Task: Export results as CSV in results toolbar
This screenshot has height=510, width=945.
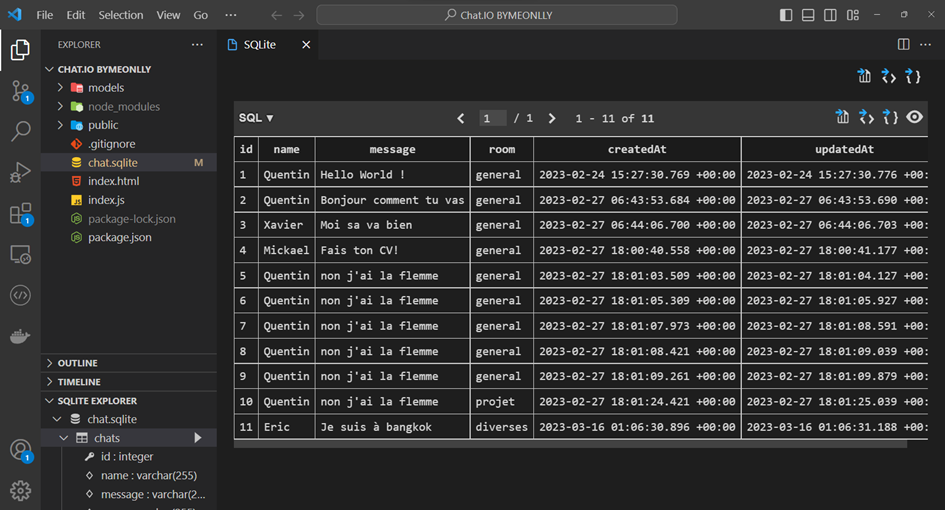Action: point(843,117)
